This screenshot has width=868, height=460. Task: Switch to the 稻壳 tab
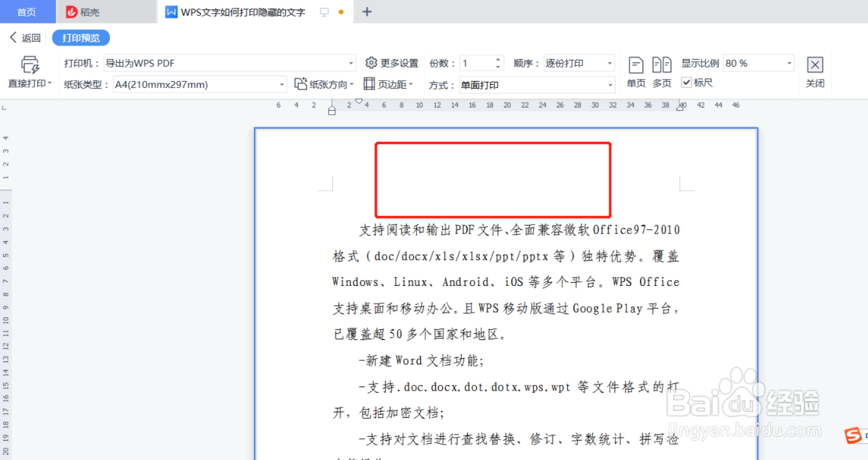pos(106,12)
